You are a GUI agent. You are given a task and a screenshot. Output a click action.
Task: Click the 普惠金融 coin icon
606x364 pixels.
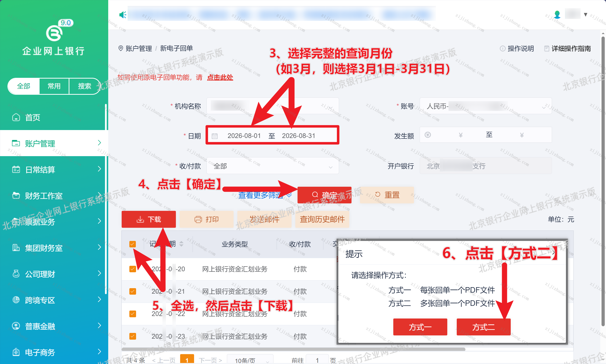pos(16,326)
